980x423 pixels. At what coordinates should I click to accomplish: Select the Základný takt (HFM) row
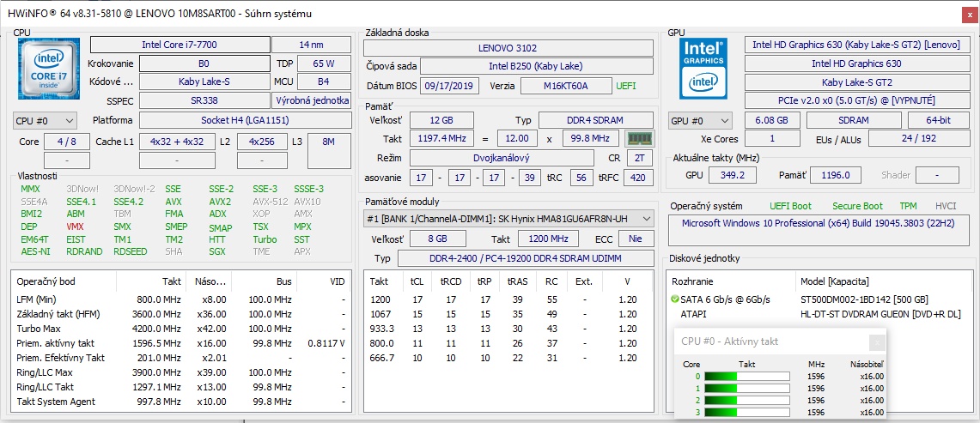(180, 314)
